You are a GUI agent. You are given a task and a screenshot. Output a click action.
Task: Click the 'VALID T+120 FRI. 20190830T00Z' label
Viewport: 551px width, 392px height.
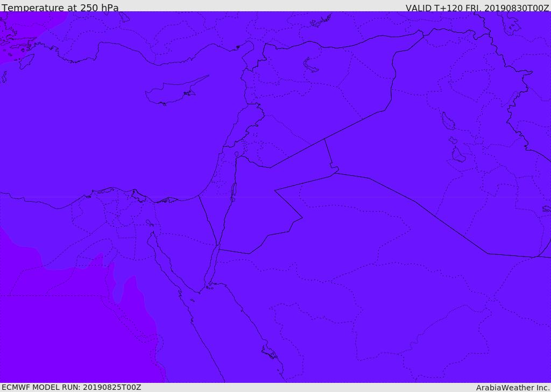(x=477, y=8)
